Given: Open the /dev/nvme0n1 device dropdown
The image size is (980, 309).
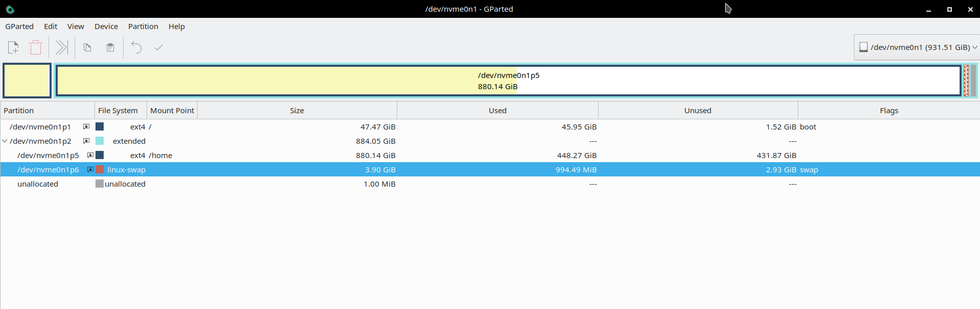Looking at the screenshot, I should click(916, 47).
